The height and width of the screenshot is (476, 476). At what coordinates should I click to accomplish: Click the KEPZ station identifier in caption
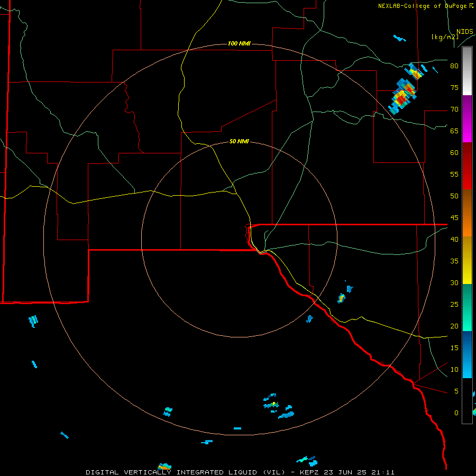309,472
